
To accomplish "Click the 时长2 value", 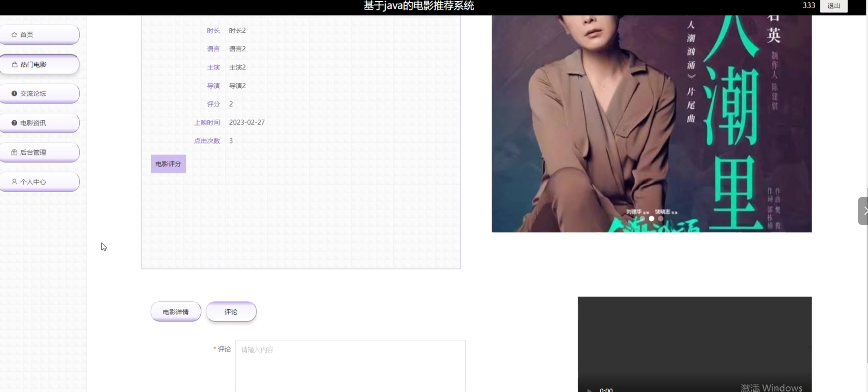I will click(x=237, y=30).
